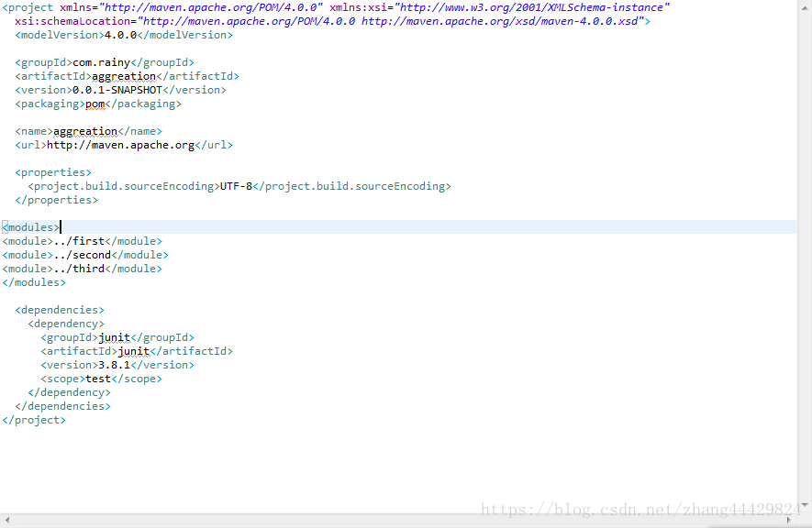Click the url http://maven.apache.org text
This screenshot has width=812, height=528.
pyautogui.click(x=121, y=145)
